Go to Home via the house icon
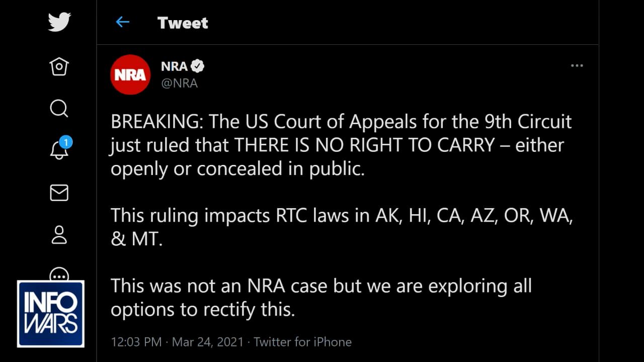The image size is (644, 362). coord(59,66)
